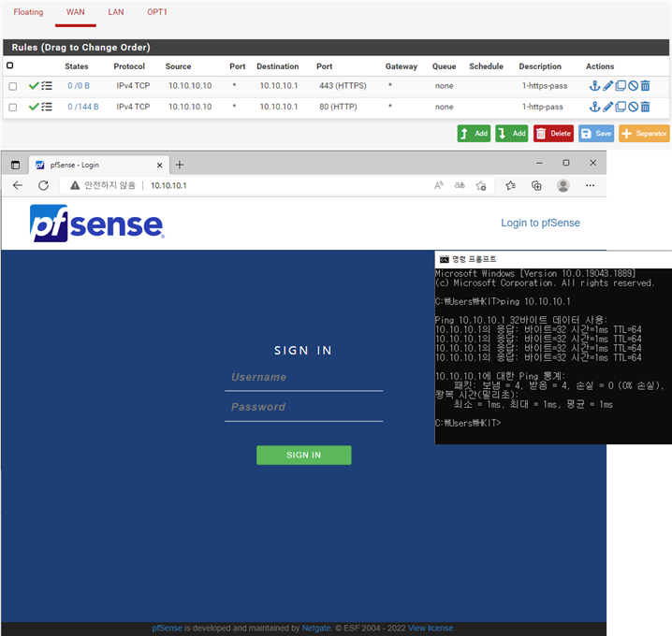This screenshot has height=636, width=672.
Task: Click anchor move icon for 1-http-pass rule
Action: tap(594, 107)
